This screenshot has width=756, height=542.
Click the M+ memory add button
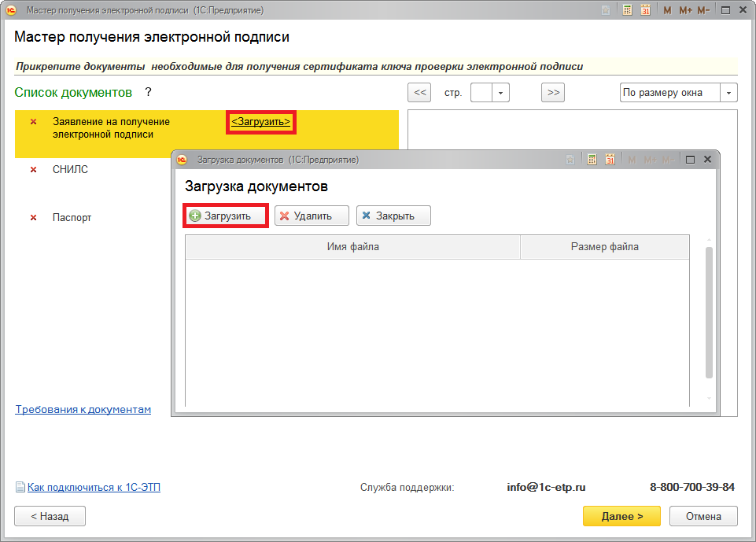685,10
